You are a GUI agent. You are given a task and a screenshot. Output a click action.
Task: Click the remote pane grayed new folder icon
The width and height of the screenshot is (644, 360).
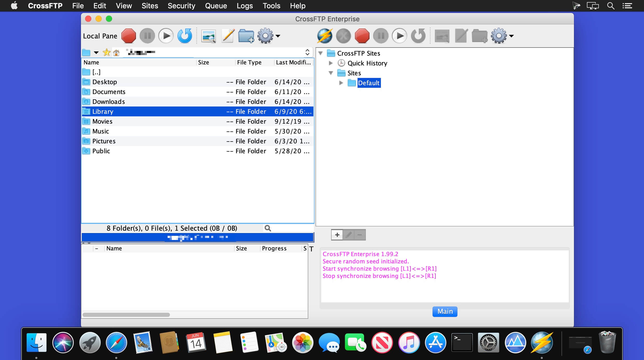point(479,36)
